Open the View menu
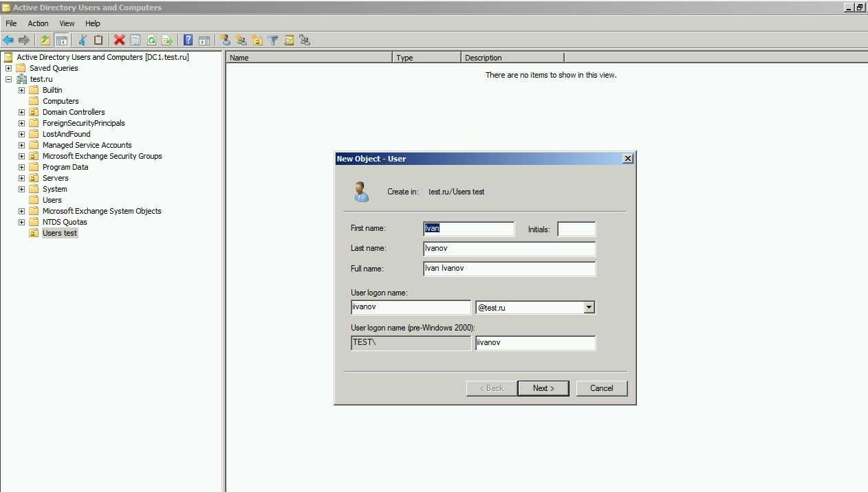The width and height of the screenshot is (868, 492). 67,23
